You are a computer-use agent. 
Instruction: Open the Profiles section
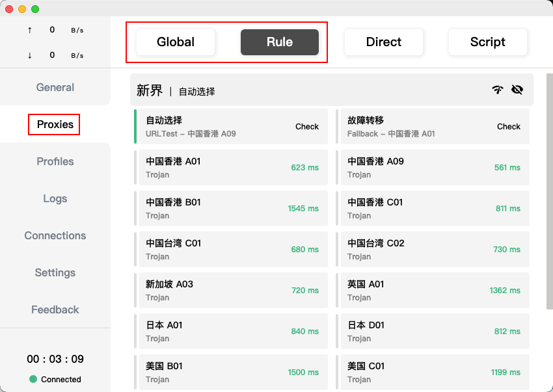click(55, 162)
